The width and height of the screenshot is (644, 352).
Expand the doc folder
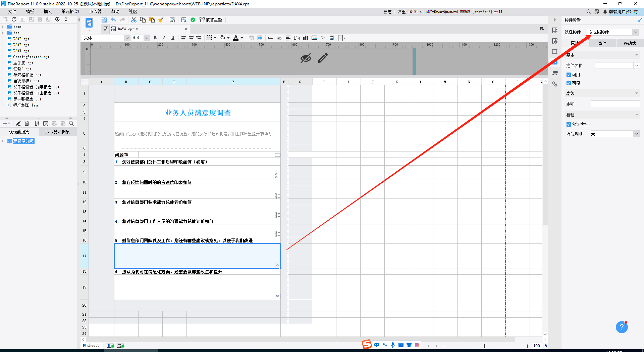[3, 33]
